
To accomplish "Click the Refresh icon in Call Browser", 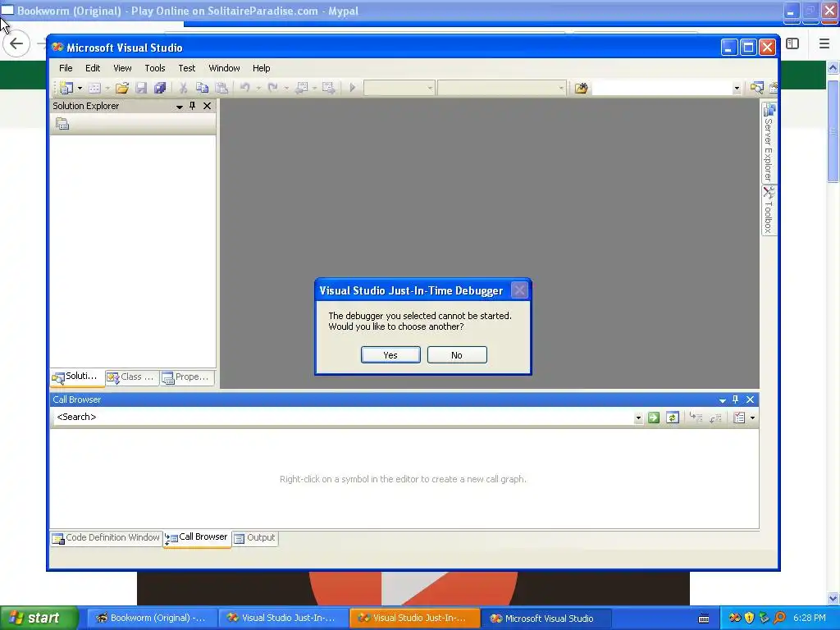I will click(673, 418).
